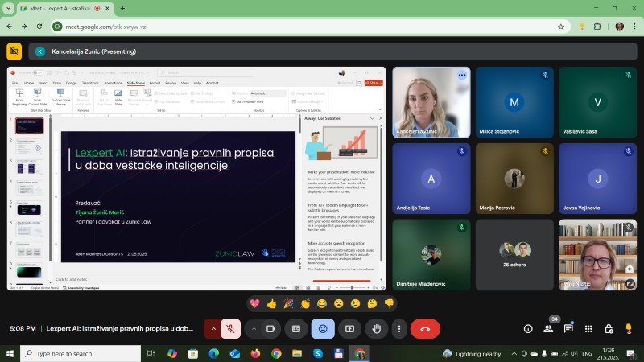The height and width of the screenshot is (362, 644).
Task: Send the sad face emoji reaction
Action: click(x=355, y=304)
